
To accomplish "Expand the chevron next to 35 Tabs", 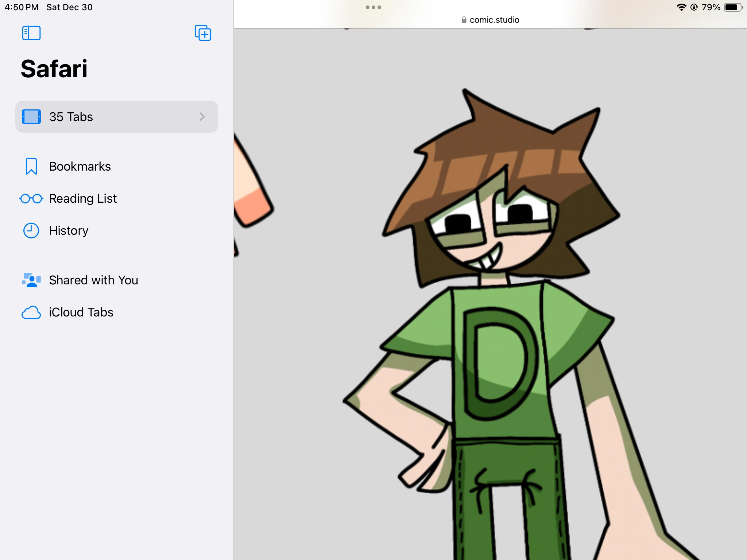I will coord(202,117).
